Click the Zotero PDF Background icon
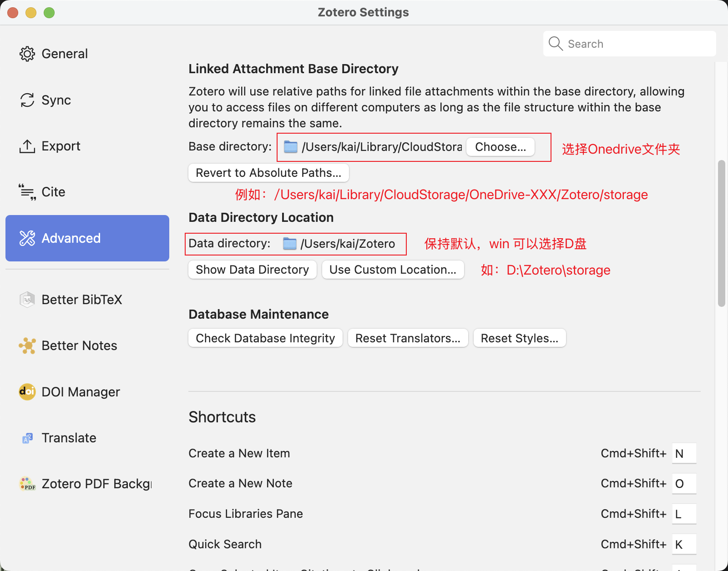 tap(27, 484)
